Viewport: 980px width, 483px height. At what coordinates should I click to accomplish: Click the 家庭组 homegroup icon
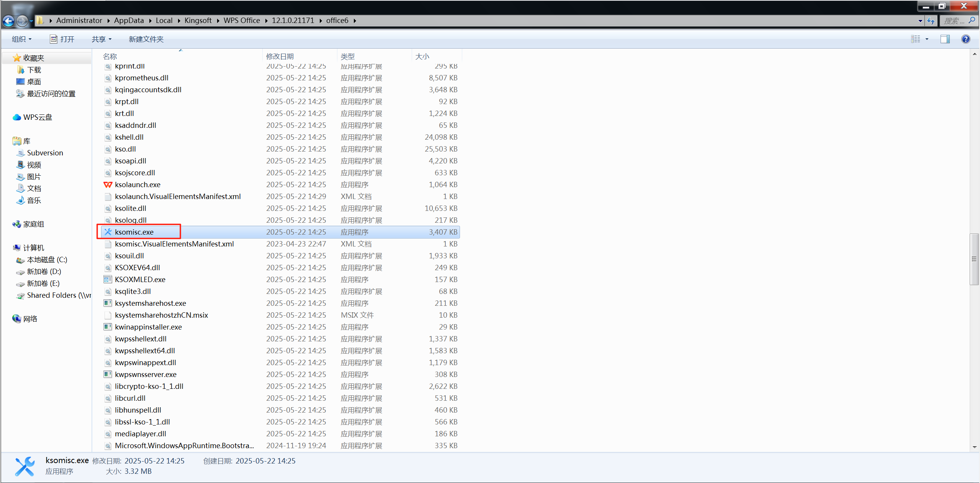(x=16, y=224)
